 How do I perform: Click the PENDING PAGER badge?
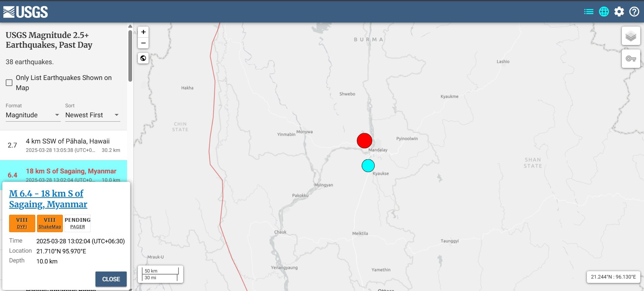[x=78, y=223]
